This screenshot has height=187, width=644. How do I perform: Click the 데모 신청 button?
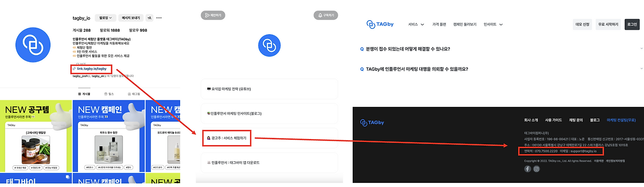[583, 24]
